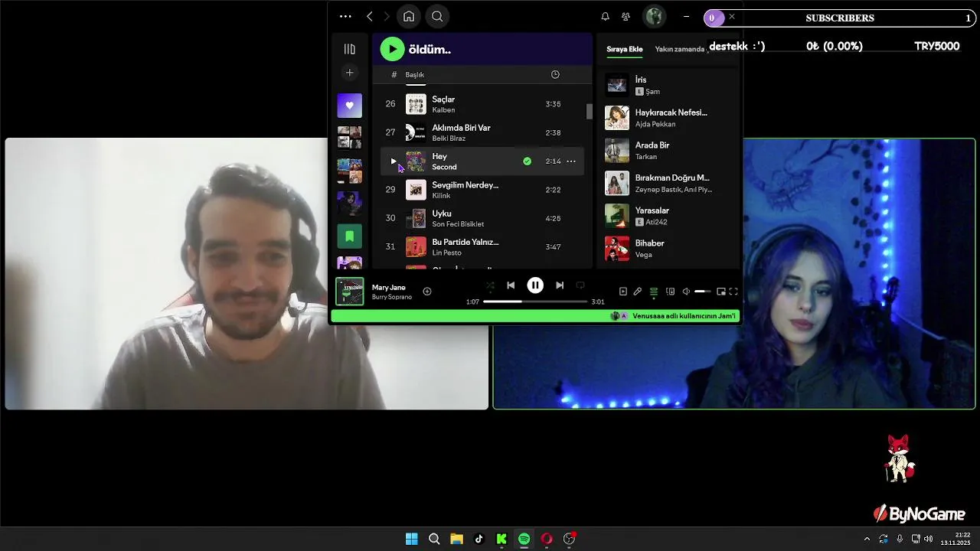
Task: Seek within the song progress bar
Action: coord(535,302)
